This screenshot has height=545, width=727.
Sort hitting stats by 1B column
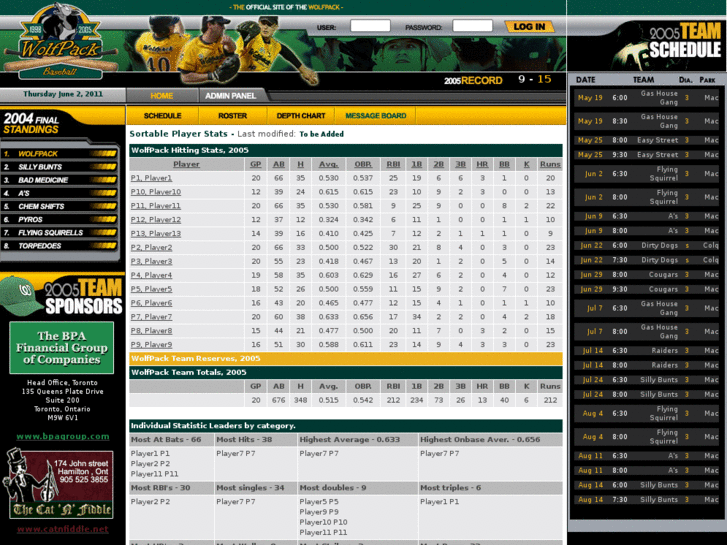(416, 164)
